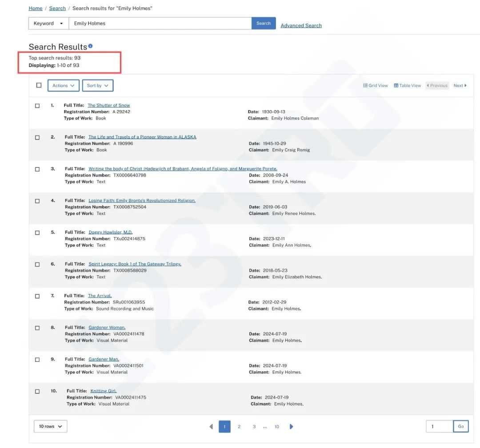Click the Home breadcrumb link
This screenshot has width=480, height=448.
pyautogui.click(x=36, y=8)
